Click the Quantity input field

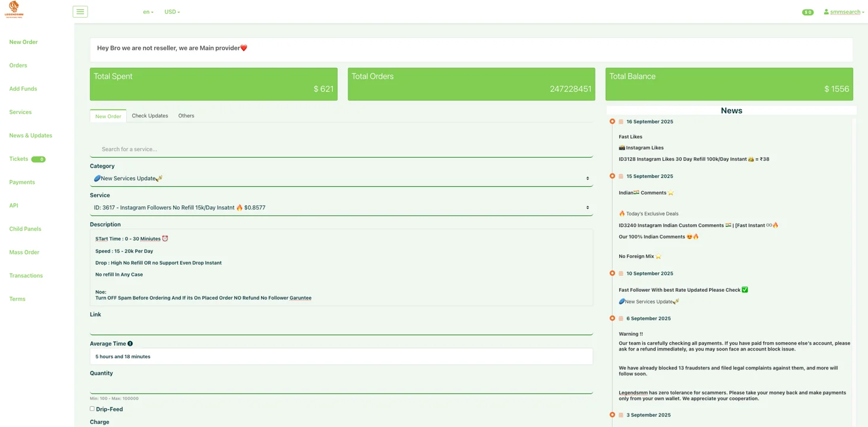341,387
